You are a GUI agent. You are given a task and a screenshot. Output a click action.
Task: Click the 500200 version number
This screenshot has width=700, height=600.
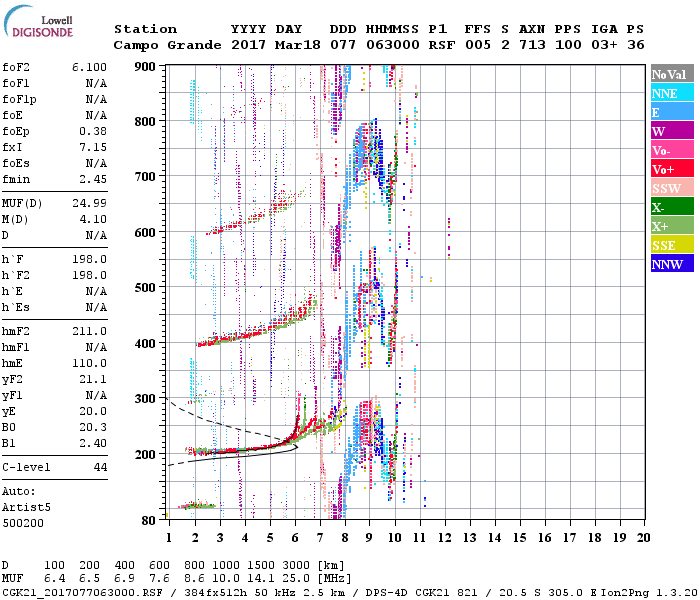23,523
